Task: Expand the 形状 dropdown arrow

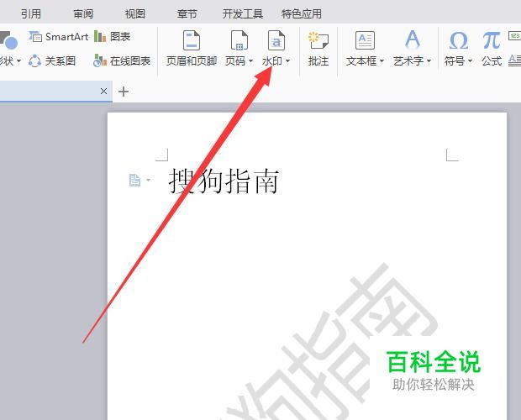Action: (19, 60)
